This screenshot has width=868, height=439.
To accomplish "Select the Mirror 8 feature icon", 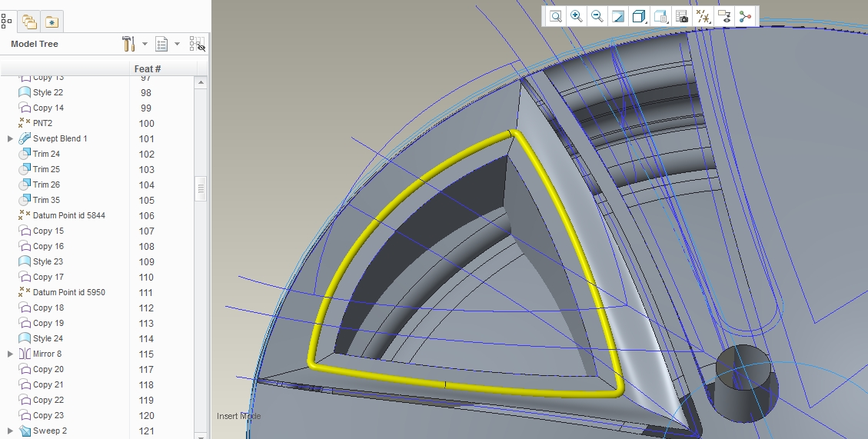I will click(25, 354).
